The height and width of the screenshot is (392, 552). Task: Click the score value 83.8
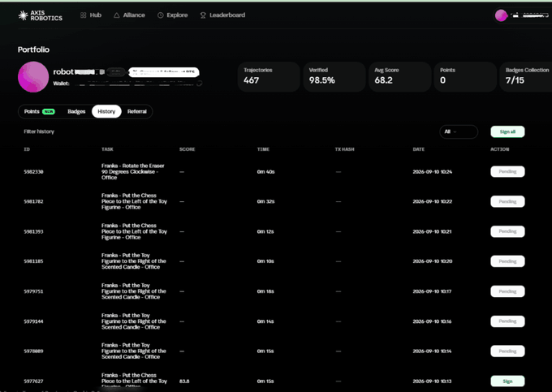coord(184,381)
